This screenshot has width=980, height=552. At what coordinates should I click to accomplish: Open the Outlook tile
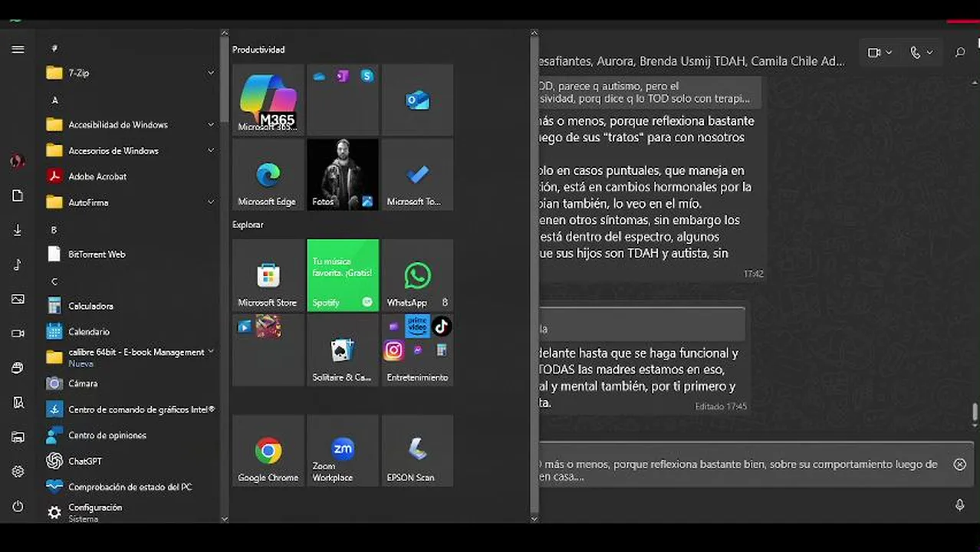point(417,100)
